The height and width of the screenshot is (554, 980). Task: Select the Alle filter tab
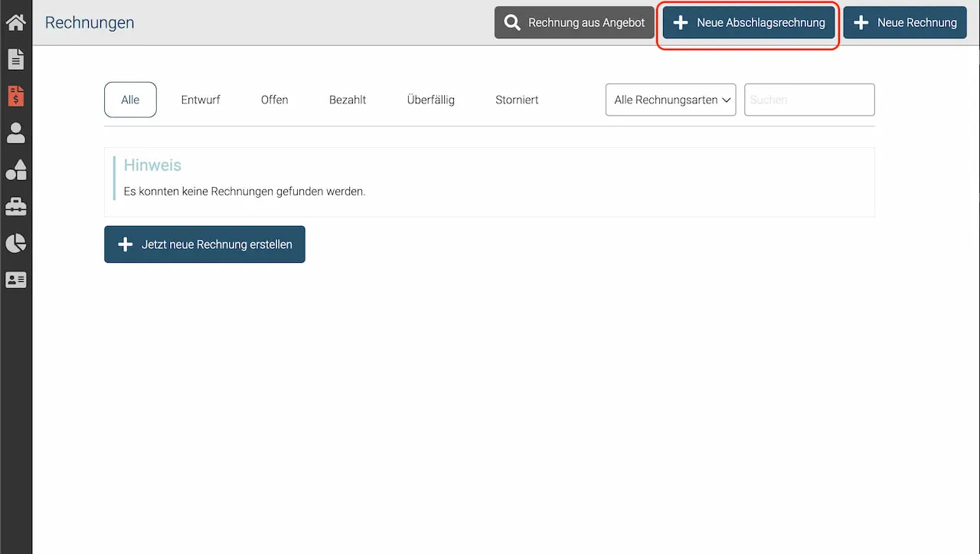(130, 100)
